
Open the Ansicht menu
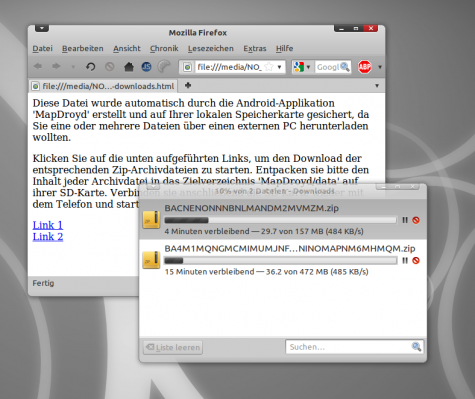coord(127,49)
